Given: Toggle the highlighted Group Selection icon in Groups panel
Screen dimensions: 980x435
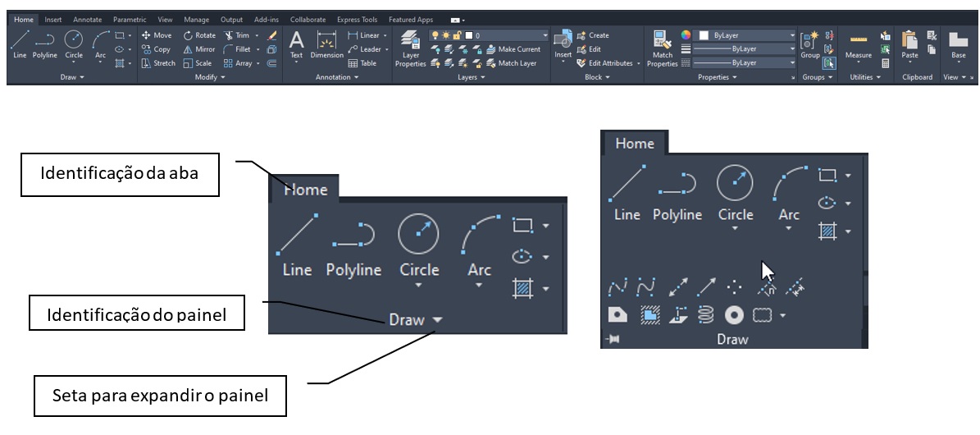Looking at the screenshot, I should click(x=829, y=63).
